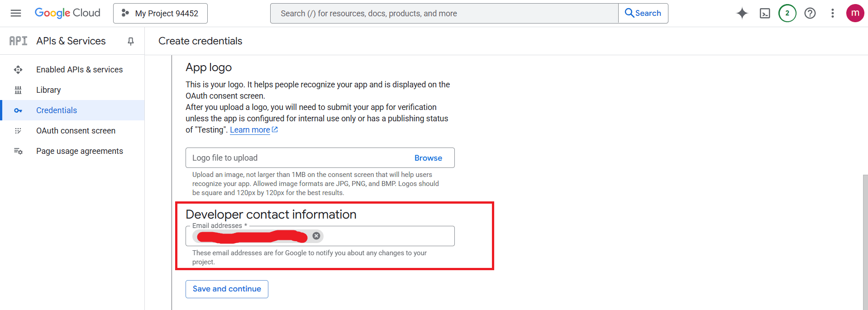The width and height of the screenshot is (868, 310).
Task: Open Gemini AI assistant sparkle icon
Action: (742, 13)
